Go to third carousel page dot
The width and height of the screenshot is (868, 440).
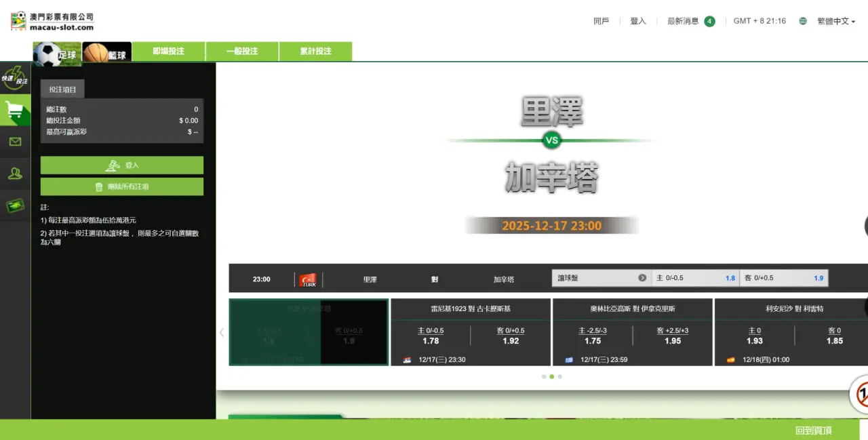tap(559, 376)
